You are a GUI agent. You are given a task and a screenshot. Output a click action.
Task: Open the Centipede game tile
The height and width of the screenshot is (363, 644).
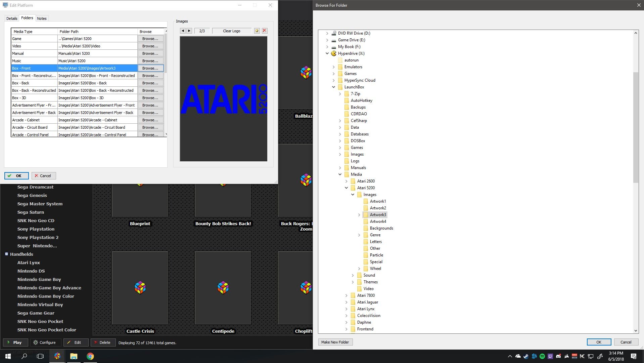(223, 288)
